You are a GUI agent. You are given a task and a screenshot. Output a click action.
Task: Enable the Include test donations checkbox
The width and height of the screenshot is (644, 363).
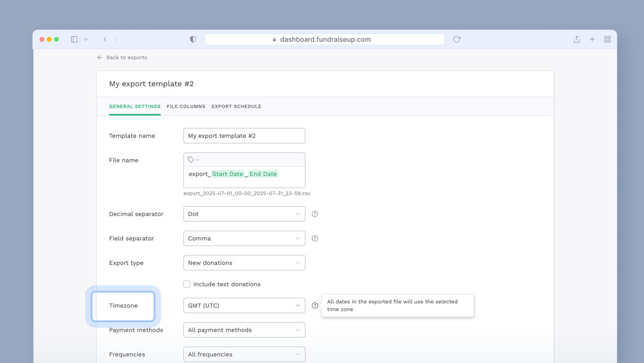point(187,284)
